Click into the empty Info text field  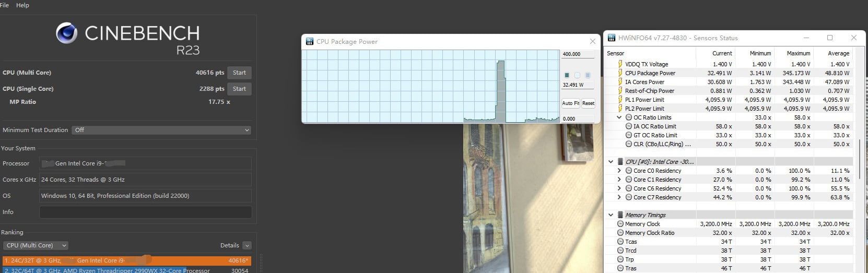146,212
